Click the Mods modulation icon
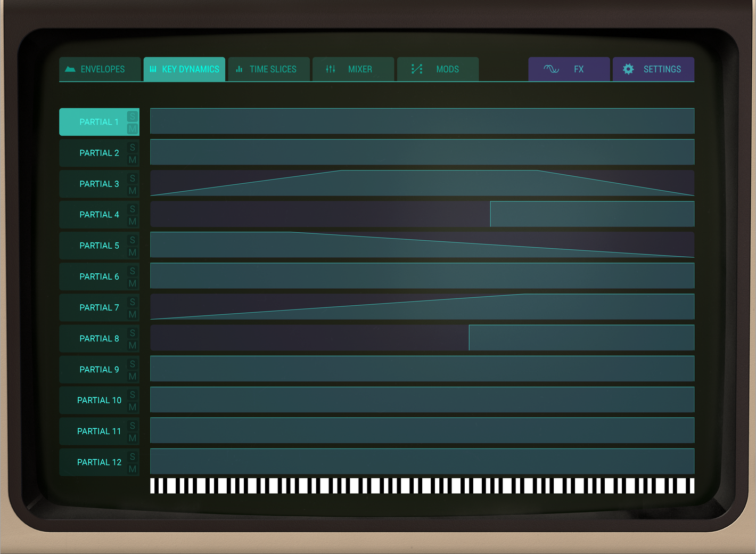Viewport: 756px width, 554px height. (417, 69)
